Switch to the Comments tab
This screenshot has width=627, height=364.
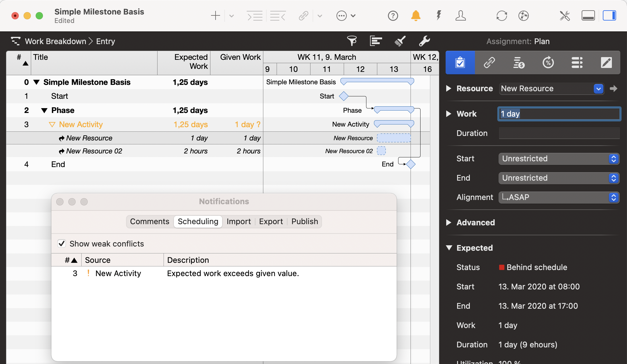150,221
